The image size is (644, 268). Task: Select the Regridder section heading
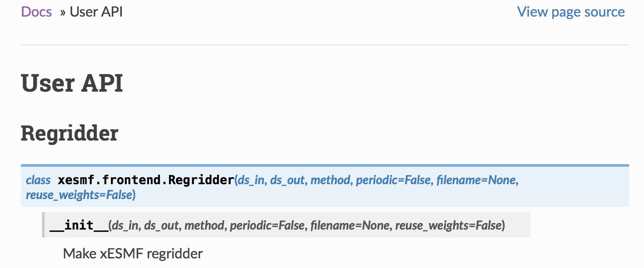point(69,134)
